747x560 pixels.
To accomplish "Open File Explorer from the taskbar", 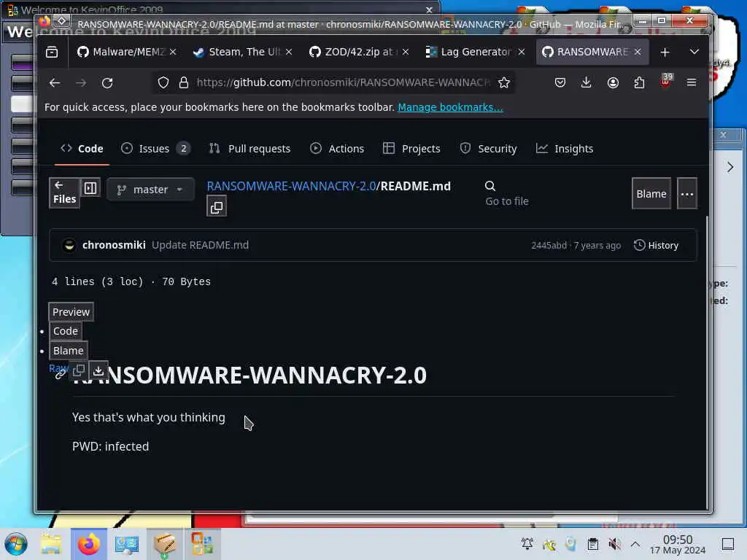I will pos(51,544).
